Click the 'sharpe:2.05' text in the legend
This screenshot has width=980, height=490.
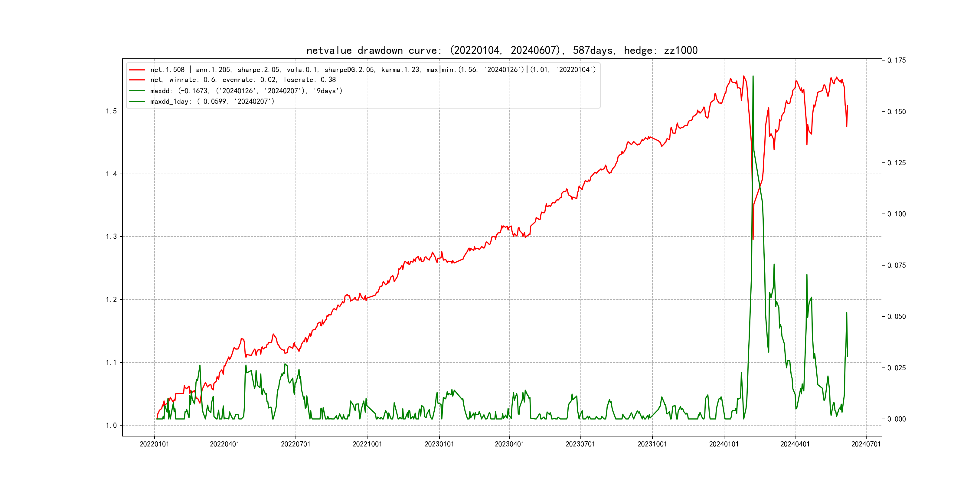(x=259, y=70)
